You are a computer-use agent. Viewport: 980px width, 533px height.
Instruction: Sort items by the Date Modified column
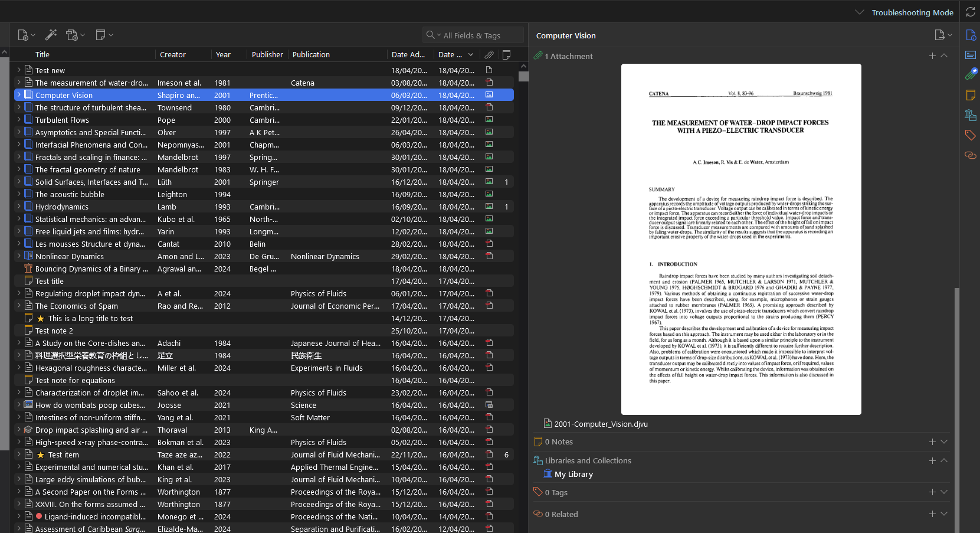pos(455,54)
